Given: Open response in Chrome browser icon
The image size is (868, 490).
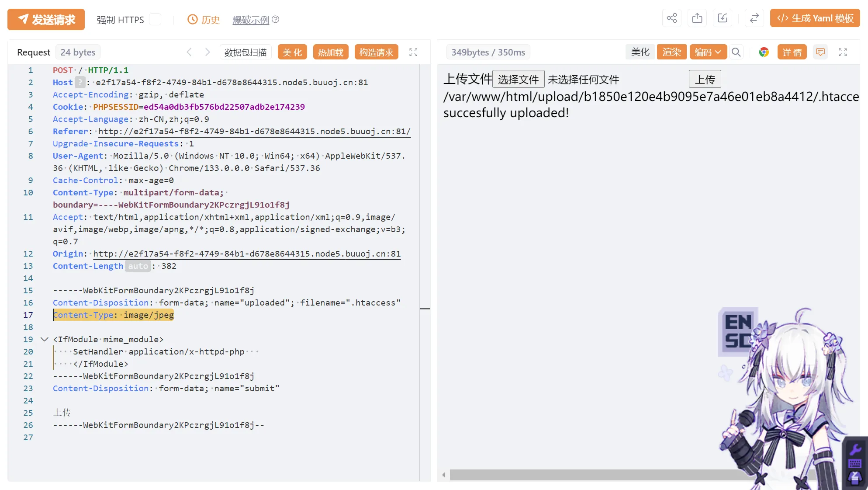Looking at the screenshot, I should (x=764, y=52).
